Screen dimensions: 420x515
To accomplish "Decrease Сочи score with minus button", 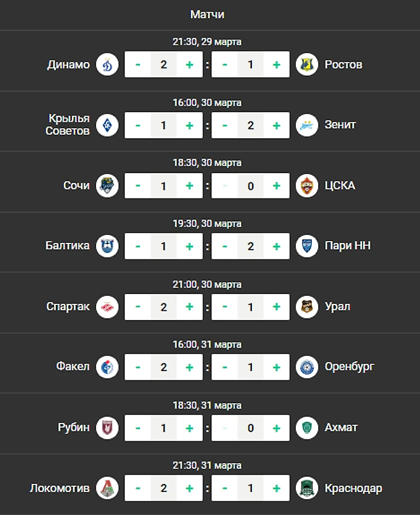I will (138, 185).
